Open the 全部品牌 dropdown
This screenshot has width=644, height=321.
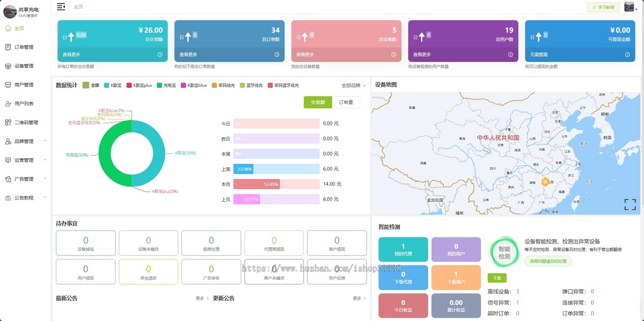pos(352,85)
